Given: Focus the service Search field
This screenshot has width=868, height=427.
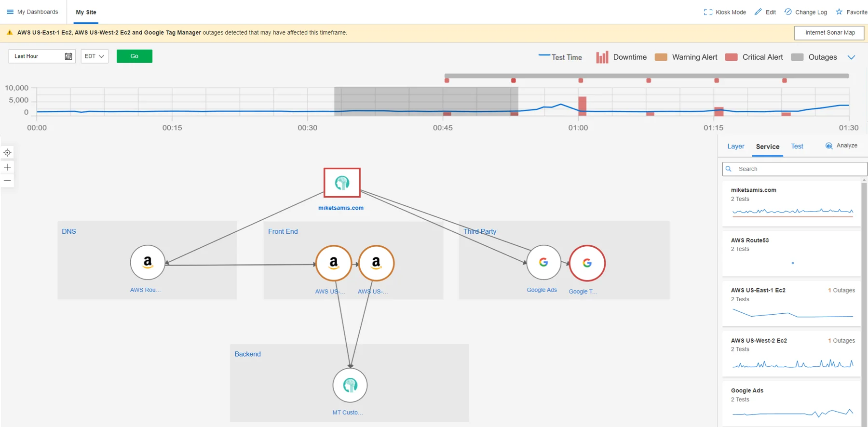Looking at the screenshot, I should pyautogui.click(x=795, y=169).
